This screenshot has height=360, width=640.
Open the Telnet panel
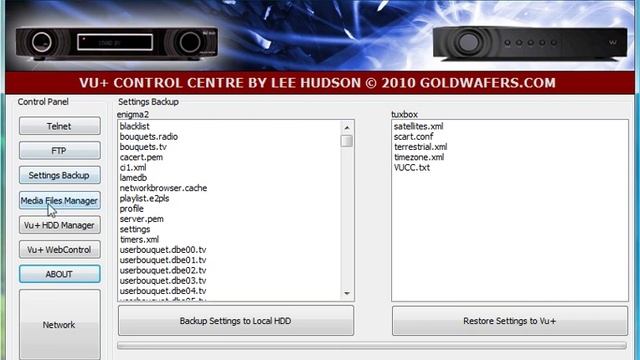[60, 126]
